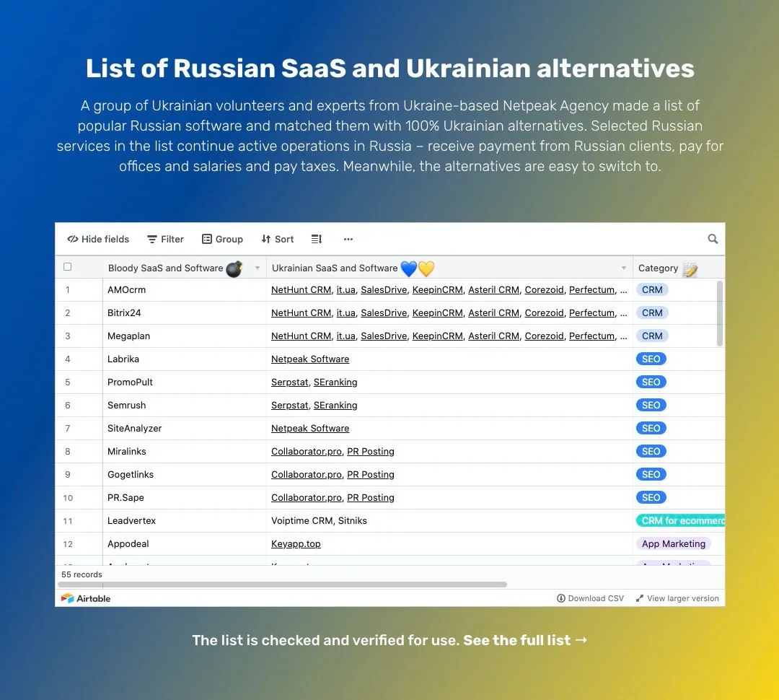Open the Filter menu

(165, 239)
